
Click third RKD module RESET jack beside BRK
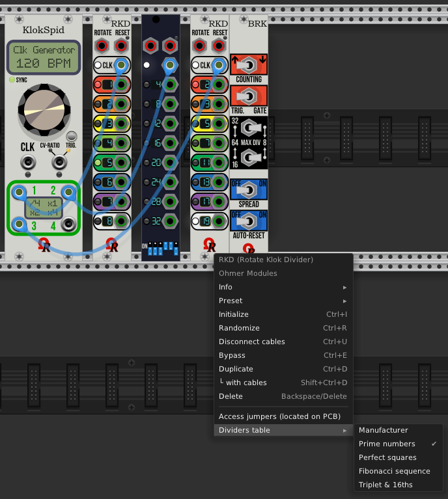(219, 46)
